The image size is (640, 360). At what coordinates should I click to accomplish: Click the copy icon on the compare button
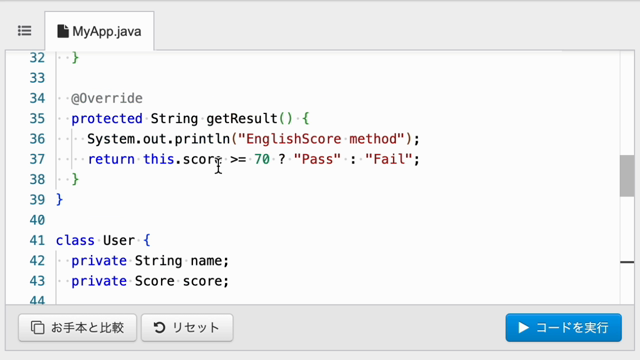[38, 327]
